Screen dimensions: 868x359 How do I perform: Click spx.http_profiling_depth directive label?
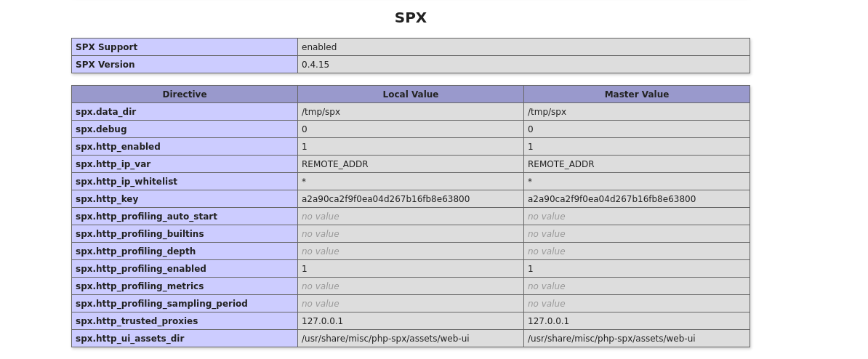pos(136,251)
